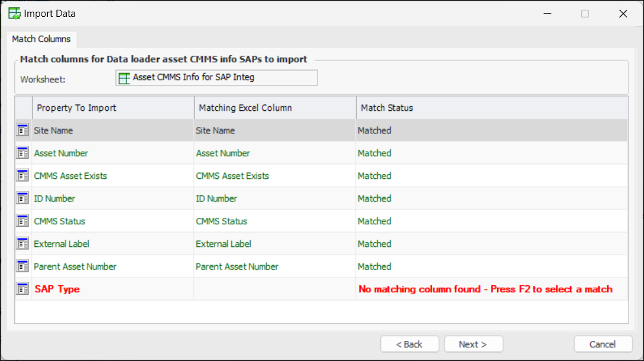644x361 pixels.
Task: Click the row icon beside ID Number
Action: [23, 198]
